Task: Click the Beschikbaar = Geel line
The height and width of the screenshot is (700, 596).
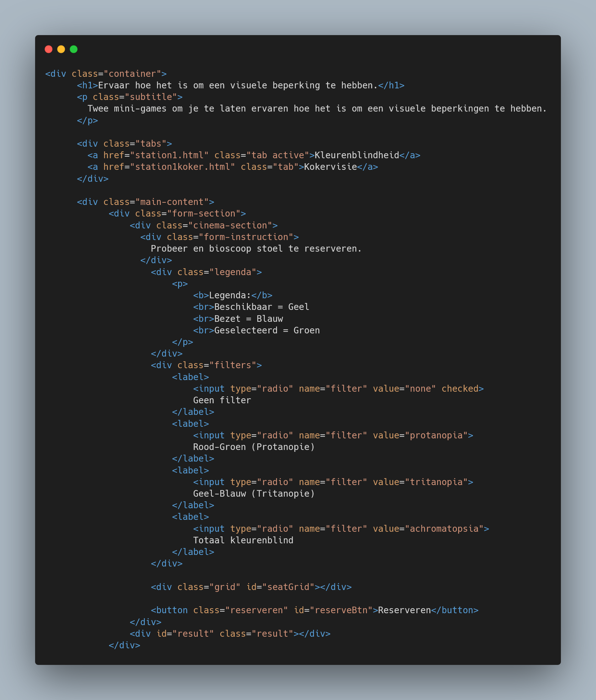Action: [262, 307]
